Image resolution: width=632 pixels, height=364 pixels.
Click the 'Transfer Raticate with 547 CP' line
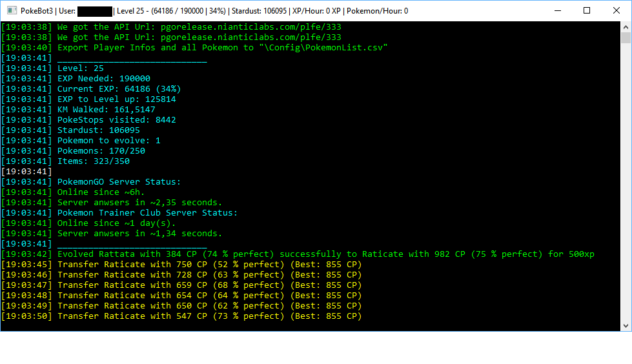181,316
